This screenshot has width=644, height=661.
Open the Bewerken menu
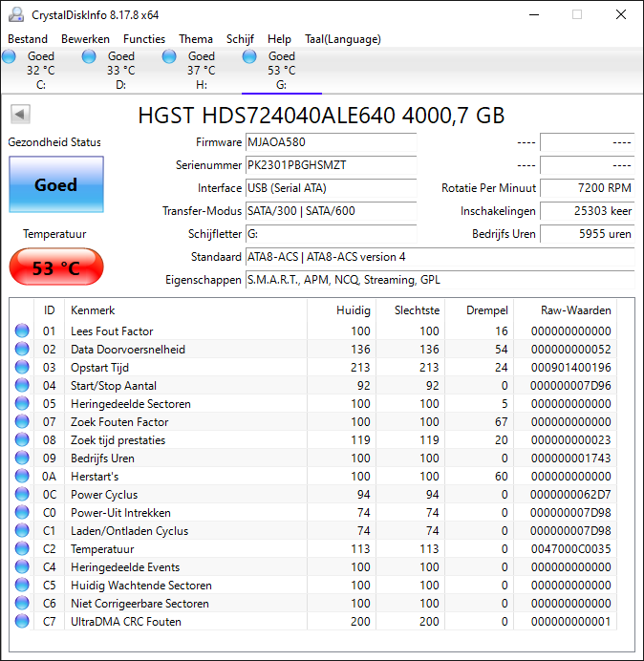pyautogui.click(x=85, y=39)
